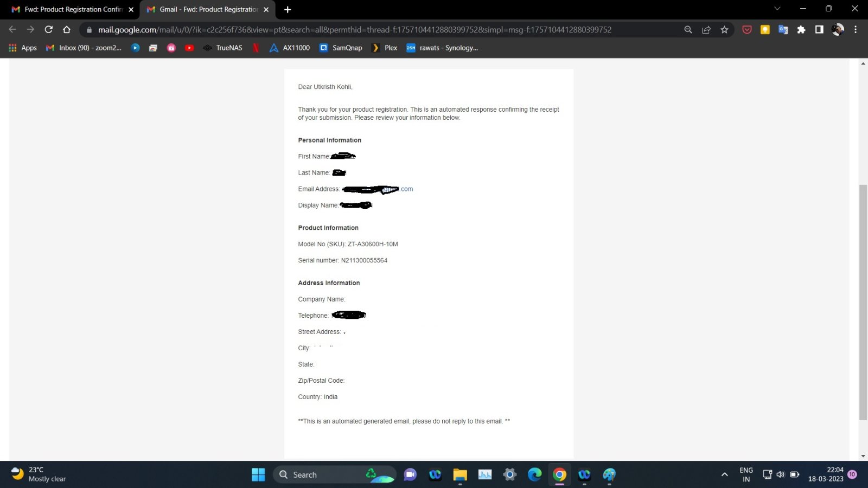The image size is (868, 488).
Task: Reload the current page
Action: (49, 30)
